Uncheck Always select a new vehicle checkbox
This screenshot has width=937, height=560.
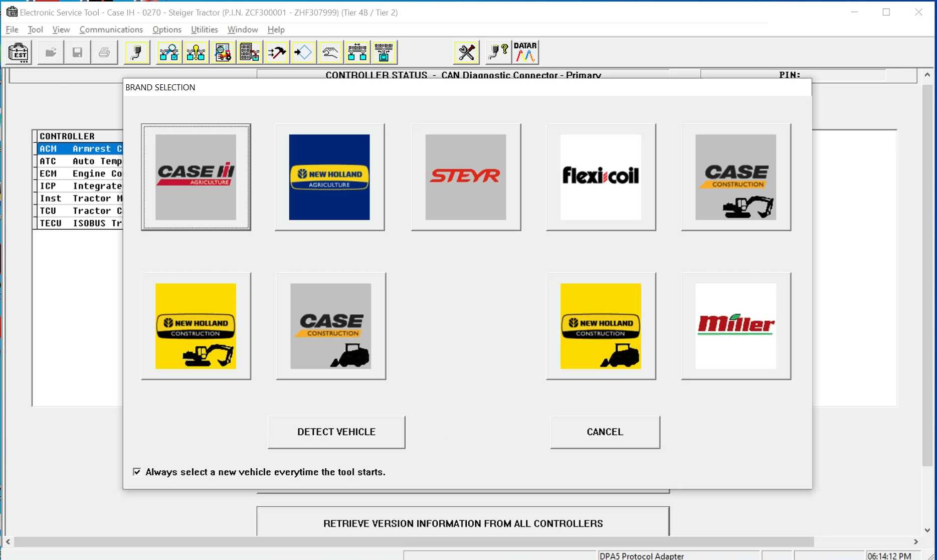[137, 472]
